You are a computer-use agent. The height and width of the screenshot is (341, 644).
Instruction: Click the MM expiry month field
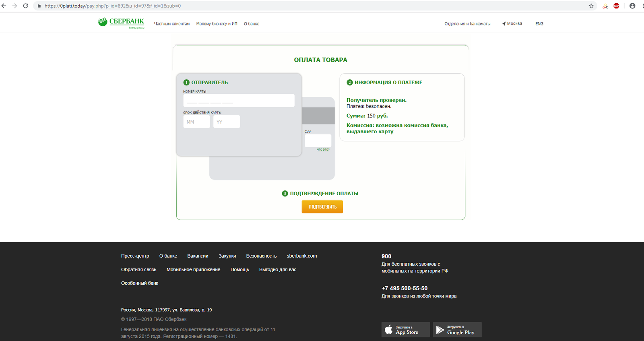[x=196, y=122]
